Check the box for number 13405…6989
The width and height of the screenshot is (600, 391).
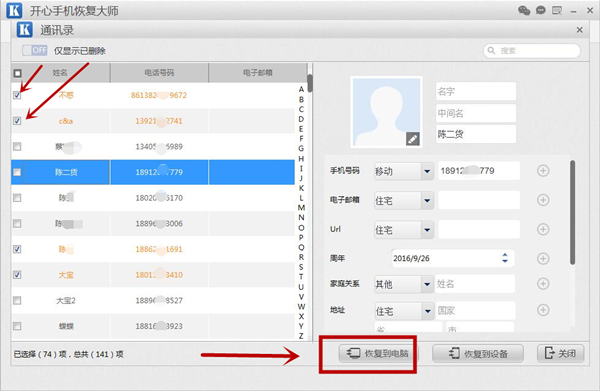17,147
